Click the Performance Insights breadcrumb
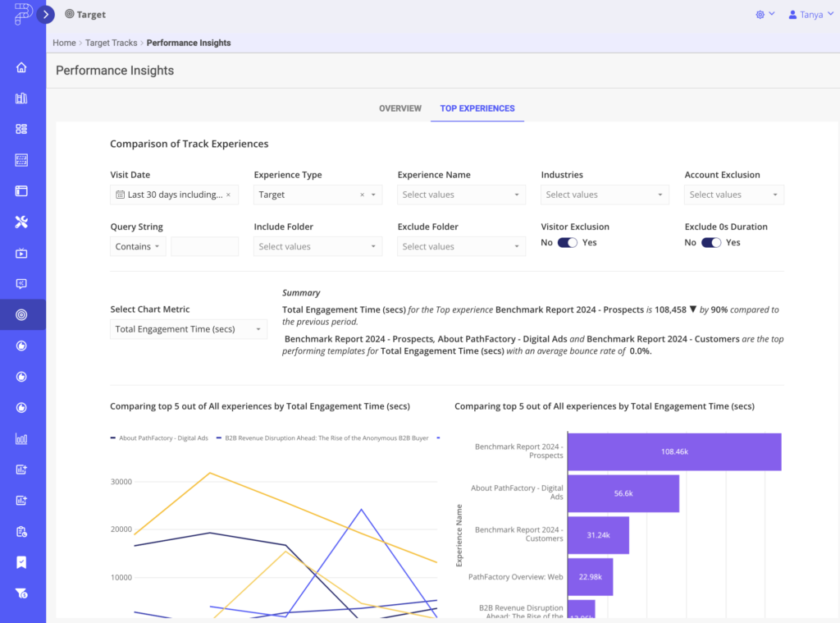The height and width of the screenshot is (623, 840). [189, 43]
